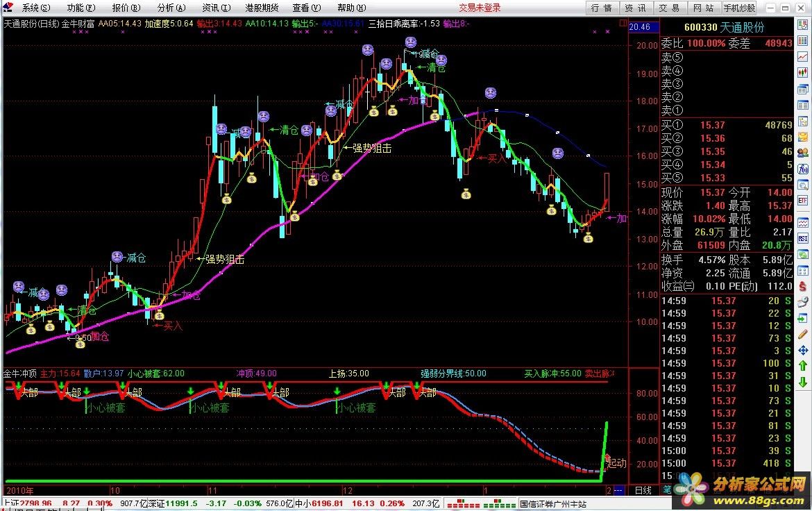Image resolution: width=812 pixels, height=511 pixels.
Task: Select the 日线 period tab below the chart
Action: click(x=643, y=490)
